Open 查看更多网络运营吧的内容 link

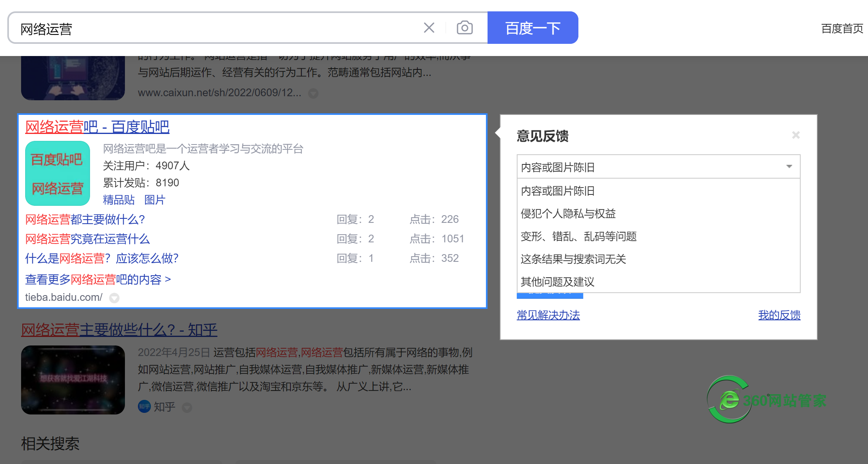(98, 279)
